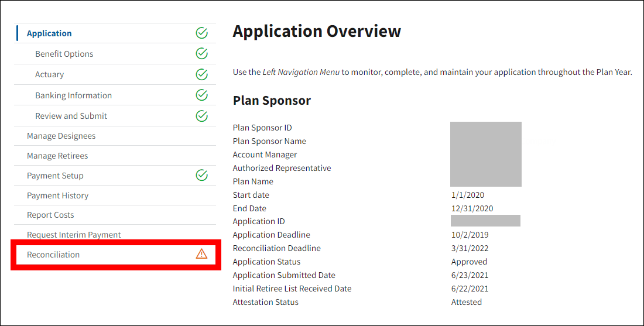644x326 pixels.
Task: Navigate to Review and Submit
Action: pyautogui.click(x=71, y=116)
